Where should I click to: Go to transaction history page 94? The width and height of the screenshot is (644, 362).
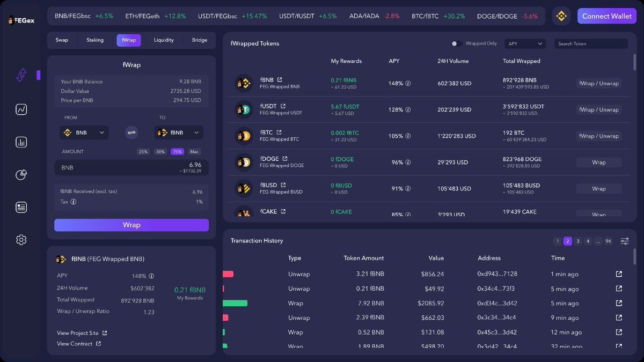(x=608, y=241)
